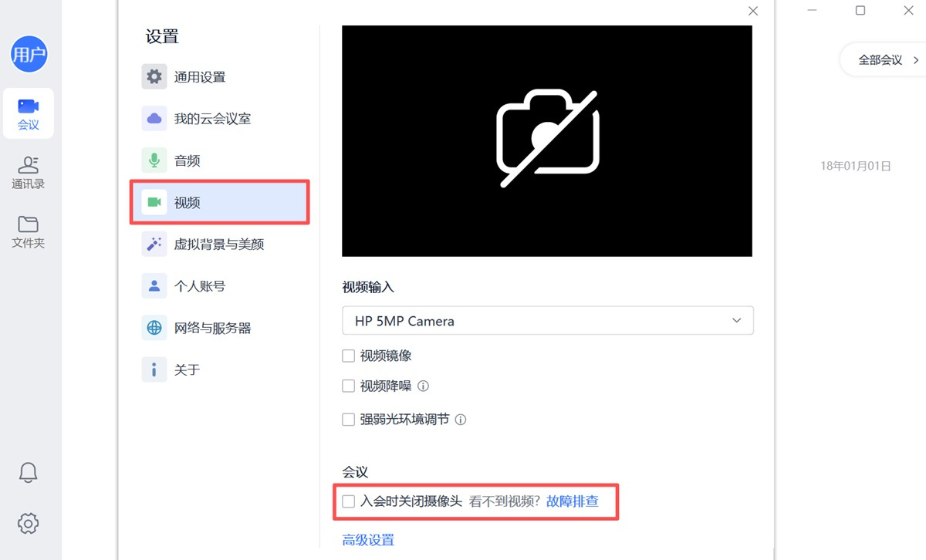Enable 视频镜像 video mirror checkbox
This screenshot has width=926, height=560.
point(348,356)
